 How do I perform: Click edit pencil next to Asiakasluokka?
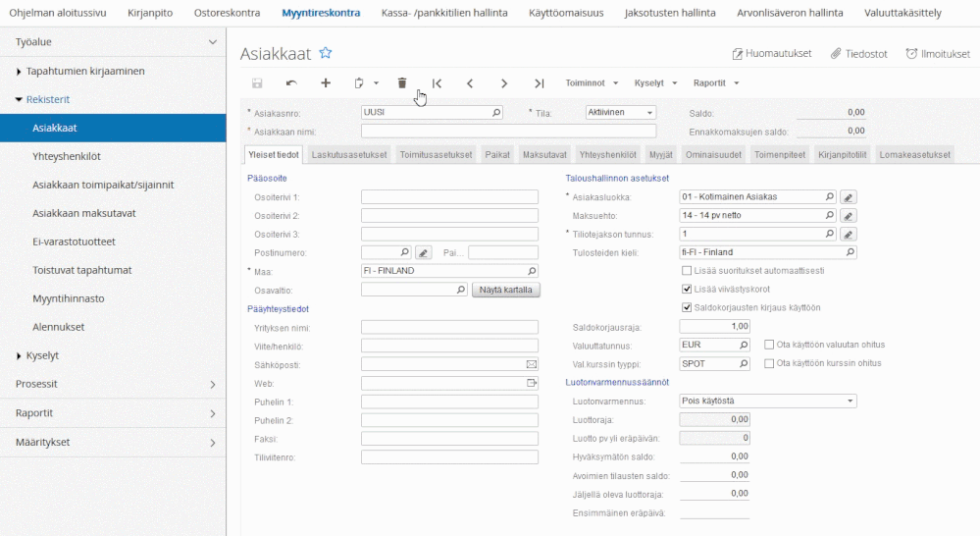pos(850,197)
